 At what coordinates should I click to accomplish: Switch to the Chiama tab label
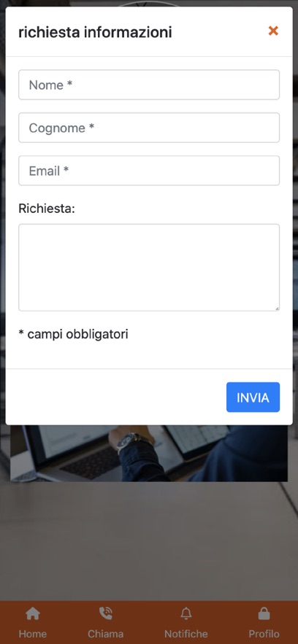(106, 633)
